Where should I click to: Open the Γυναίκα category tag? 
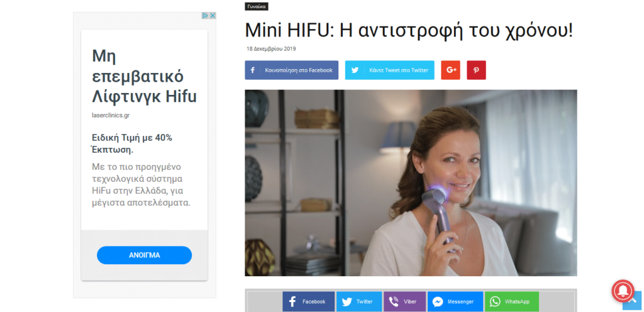click(x=257, y=6)
